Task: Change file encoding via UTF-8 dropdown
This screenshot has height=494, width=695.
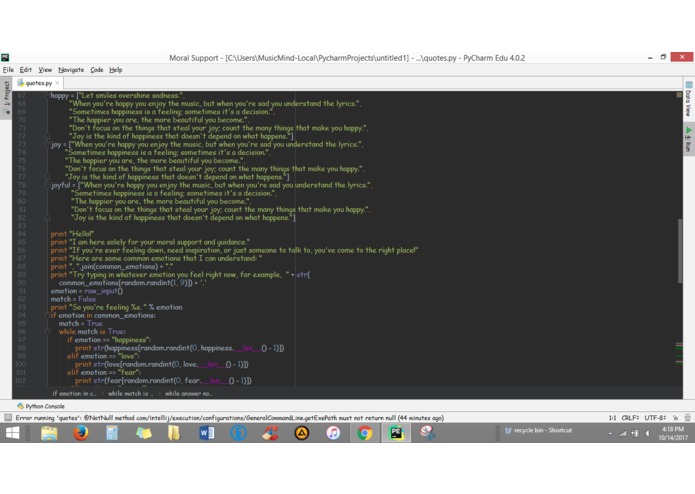Action: (655, 417)
